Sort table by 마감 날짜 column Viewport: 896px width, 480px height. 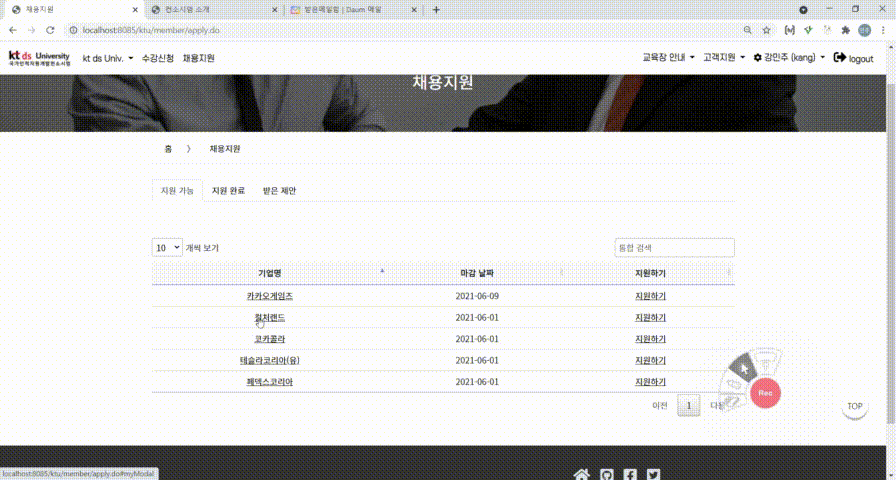click(x=477, y=273)
